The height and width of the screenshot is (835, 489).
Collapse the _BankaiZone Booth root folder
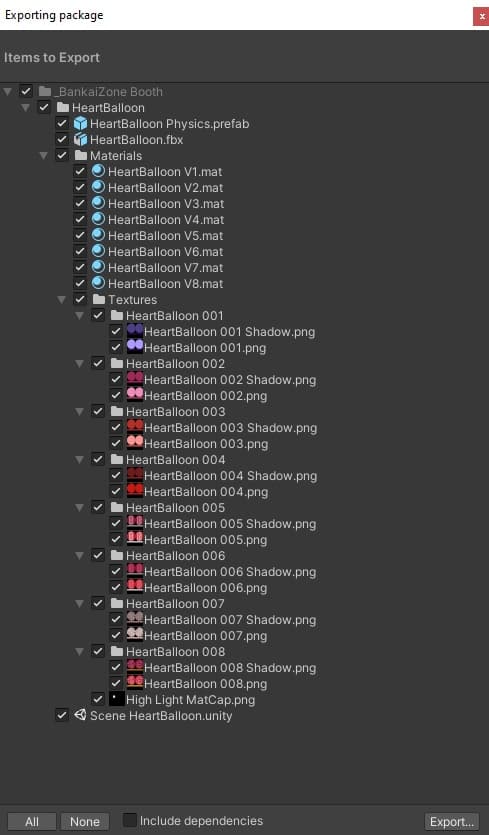tap(7, 92)
